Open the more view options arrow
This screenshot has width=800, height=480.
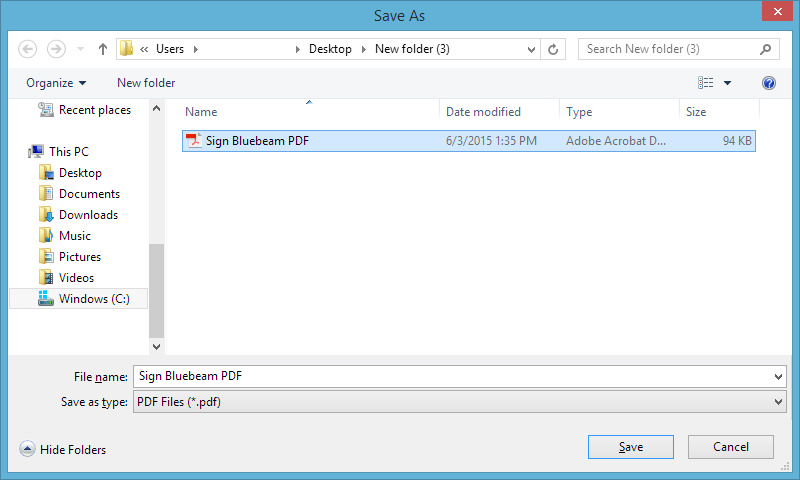(728, 83)
